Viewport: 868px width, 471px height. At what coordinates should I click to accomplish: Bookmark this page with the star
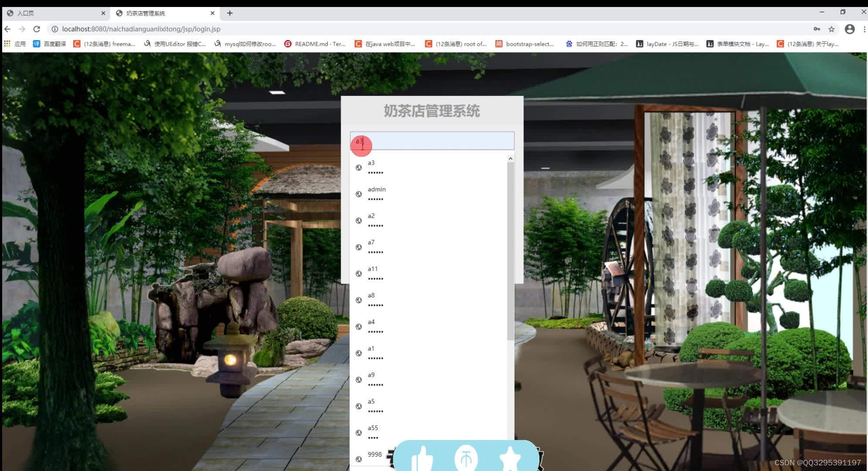pos(831,29)
